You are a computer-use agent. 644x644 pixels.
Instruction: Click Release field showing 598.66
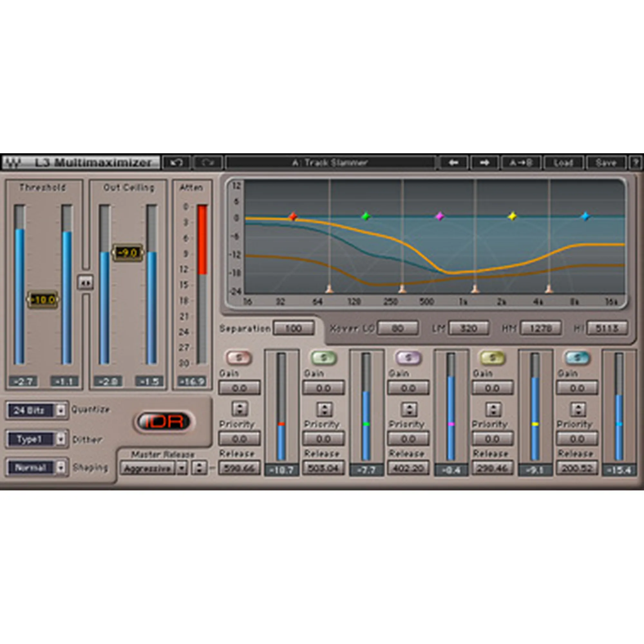pyautogui.click(x=239, y=468)
